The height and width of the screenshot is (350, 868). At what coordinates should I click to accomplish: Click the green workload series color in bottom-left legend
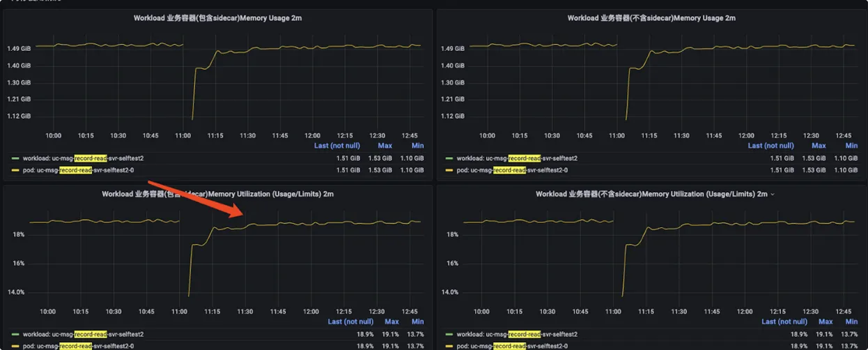click(15, 335)
